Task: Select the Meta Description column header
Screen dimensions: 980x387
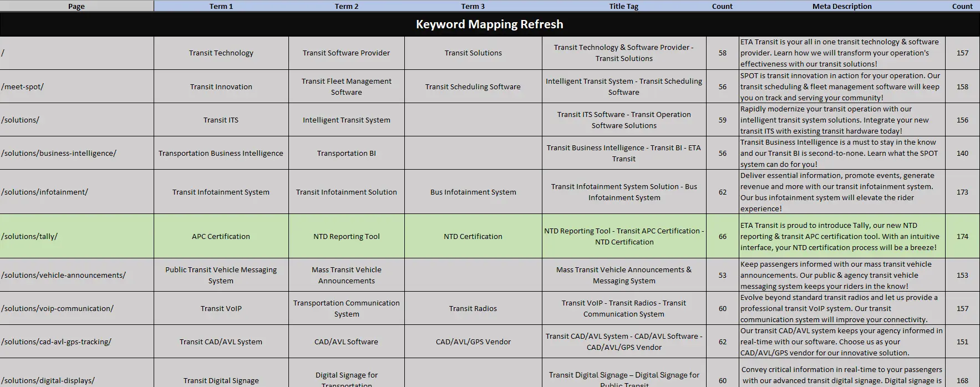Action: (x=841, y=6)
